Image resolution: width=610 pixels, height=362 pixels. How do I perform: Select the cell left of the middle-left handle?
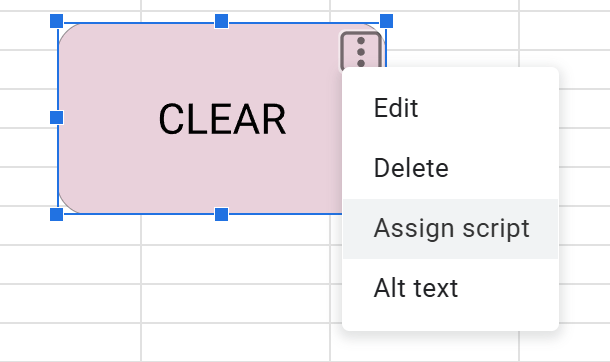point(25,108)
